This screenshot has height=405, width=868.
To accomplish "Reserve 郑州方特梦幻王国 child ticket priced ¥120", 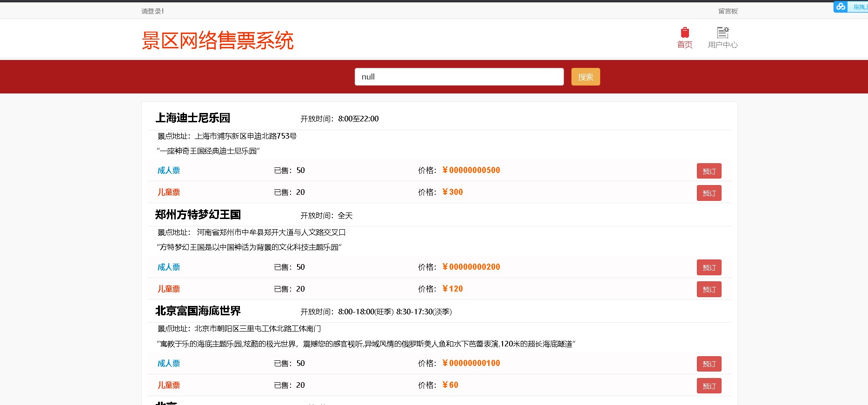I will click(x=709, y=289).
